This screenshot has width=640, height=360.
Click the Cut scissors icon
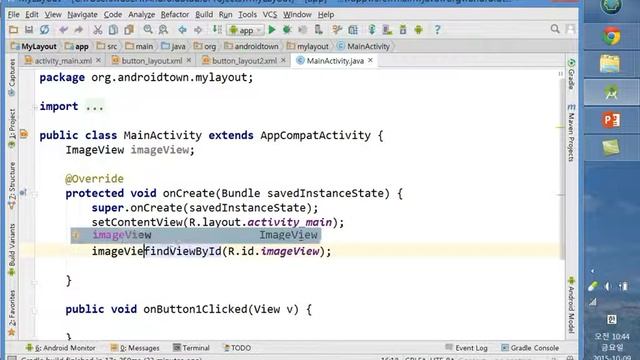(98, 30)
